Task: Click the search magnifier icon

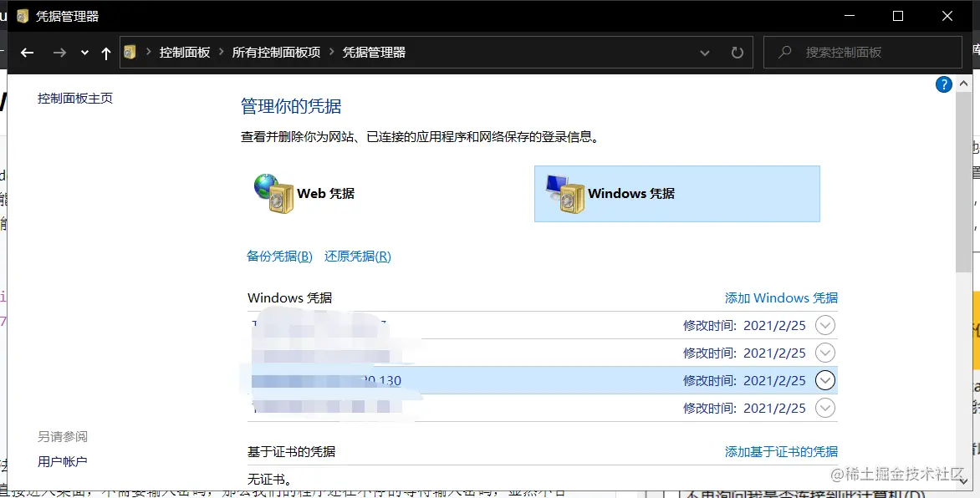Action: point(785,52)
